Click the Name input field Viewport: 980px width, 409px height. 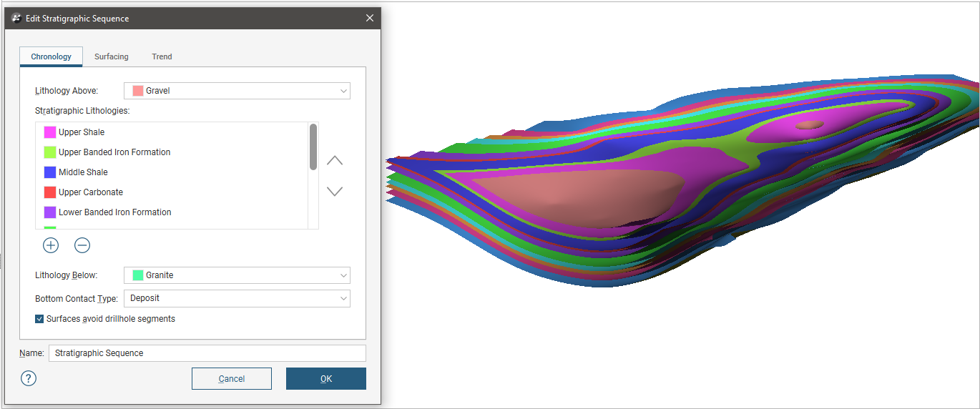pos(207,353)
